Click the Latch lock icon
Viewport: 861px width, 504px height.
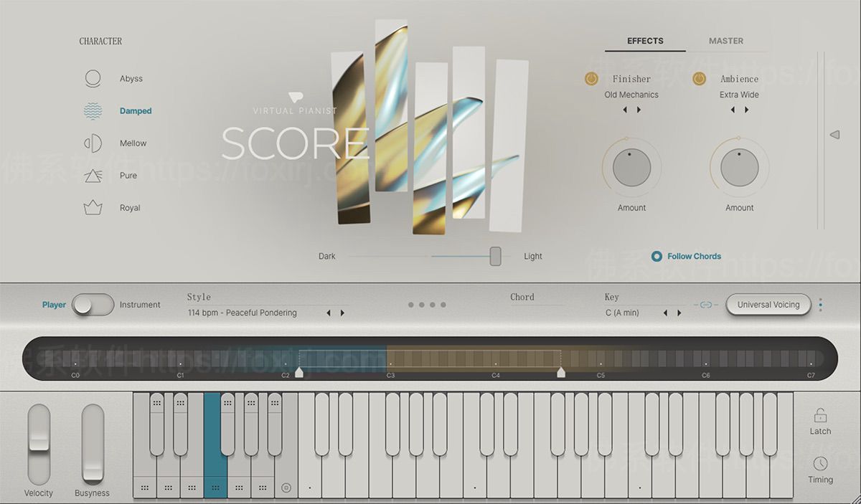(x=820, y=416)
